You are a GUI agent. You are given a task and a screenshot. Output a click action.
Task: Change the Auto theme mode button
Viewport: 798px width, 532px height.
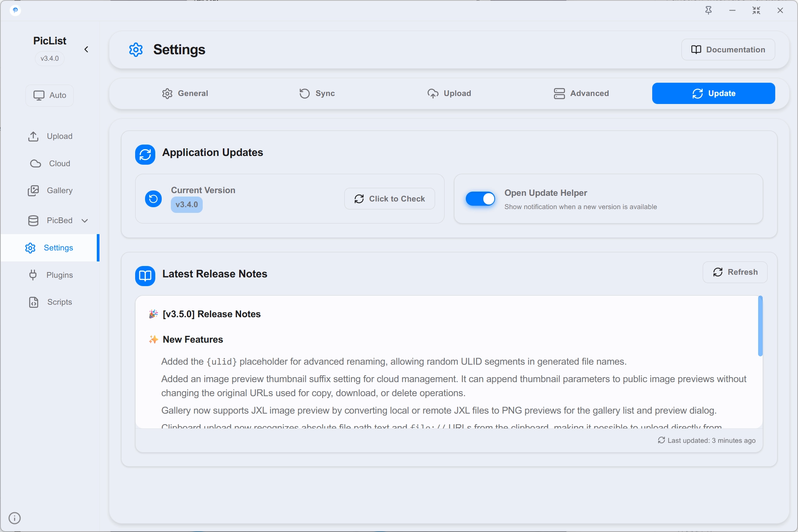tap(50, 95)
